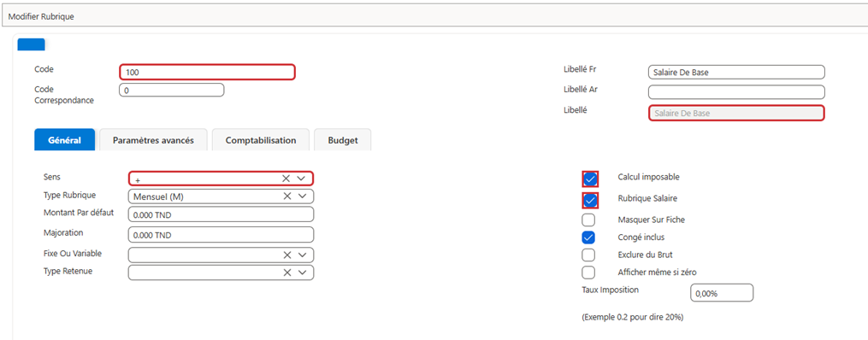This screenshot has height=340, width=868.
Task: Open the Comptabilisation tab
Action: (261, 140)
